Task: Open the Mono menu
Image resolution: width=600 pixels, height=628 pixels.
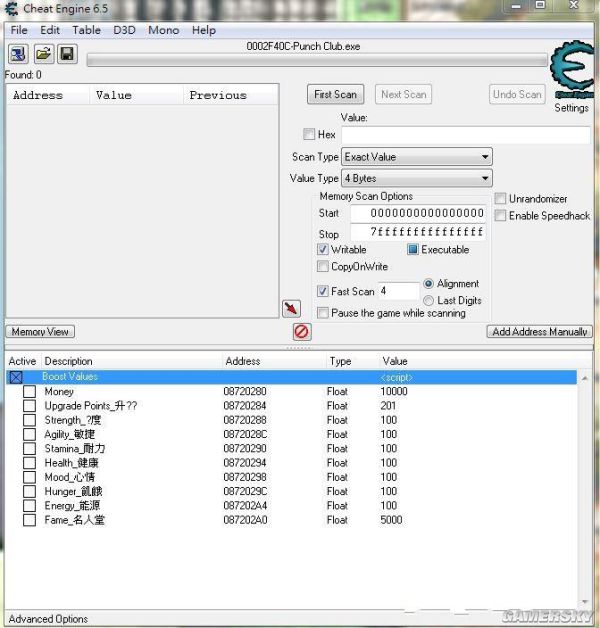Action: (163, 30)
